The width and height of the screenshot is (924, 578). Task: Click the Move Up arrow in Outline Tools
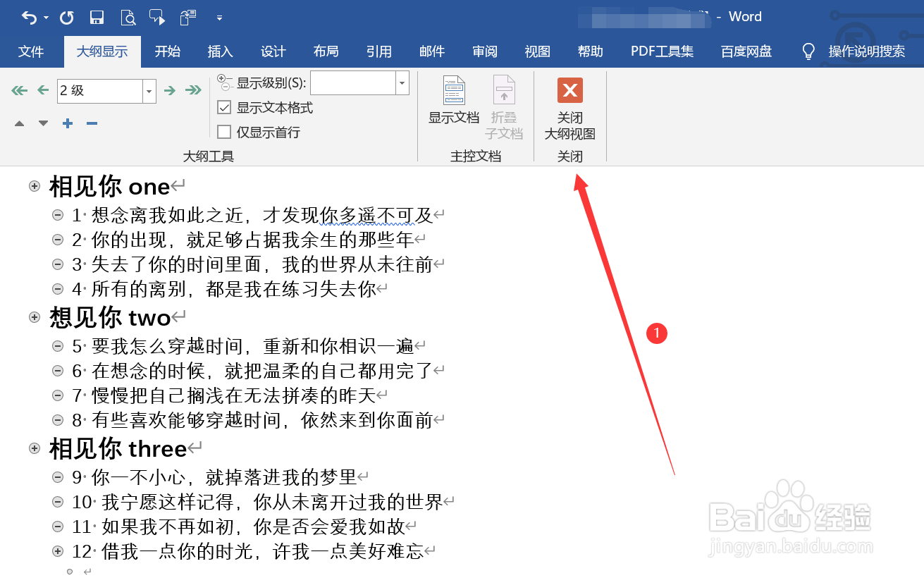(x=20, y=123)
